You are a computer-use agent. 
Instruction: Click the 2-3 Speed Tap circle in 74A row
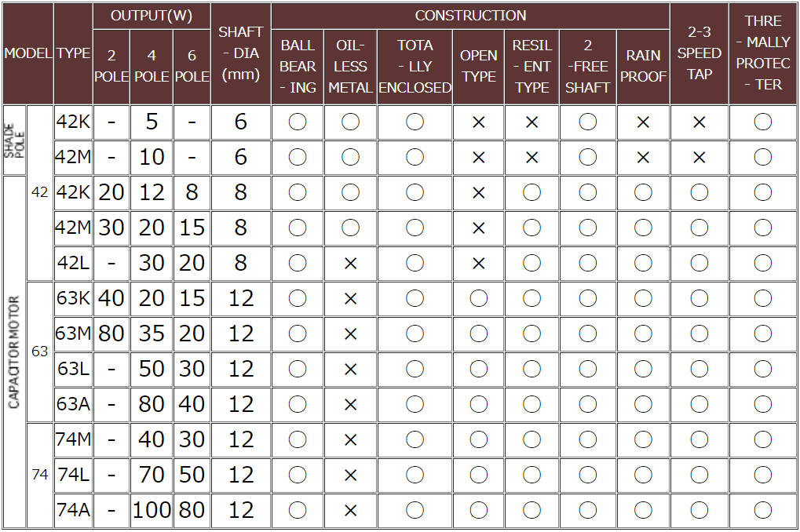click(x=699, y=511)
